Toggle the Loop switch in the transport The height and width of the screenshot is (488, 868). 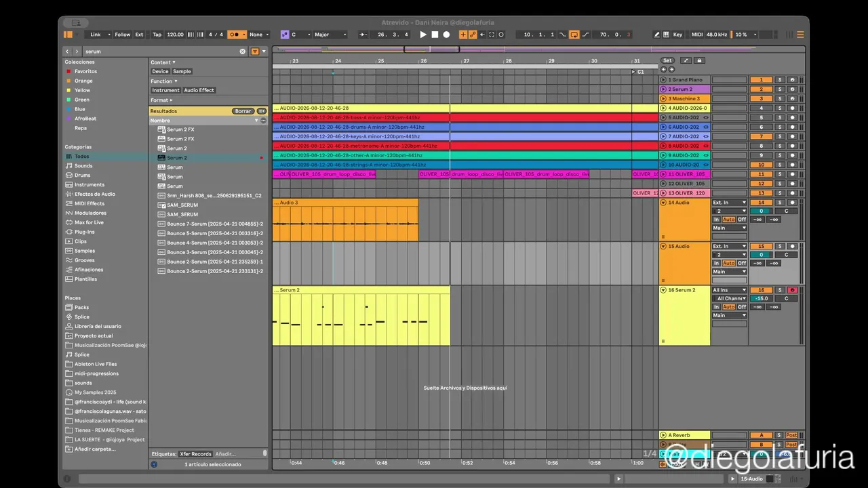click(x=574, y=35)
